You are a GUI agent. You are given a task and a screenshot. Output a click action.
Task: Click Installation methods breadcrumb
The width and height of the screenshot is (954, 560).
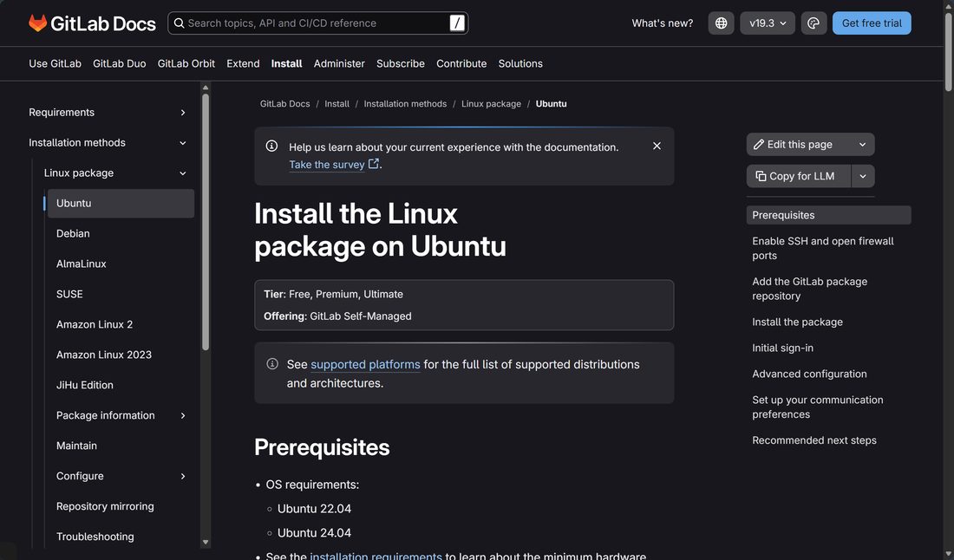(405, 104)
